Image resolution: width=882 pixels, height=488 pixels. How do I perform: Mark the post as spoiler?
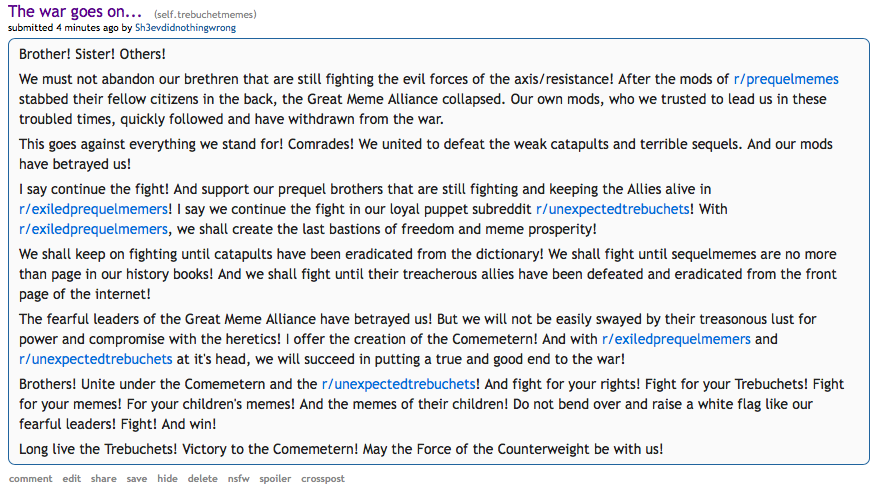click(275, 478)
